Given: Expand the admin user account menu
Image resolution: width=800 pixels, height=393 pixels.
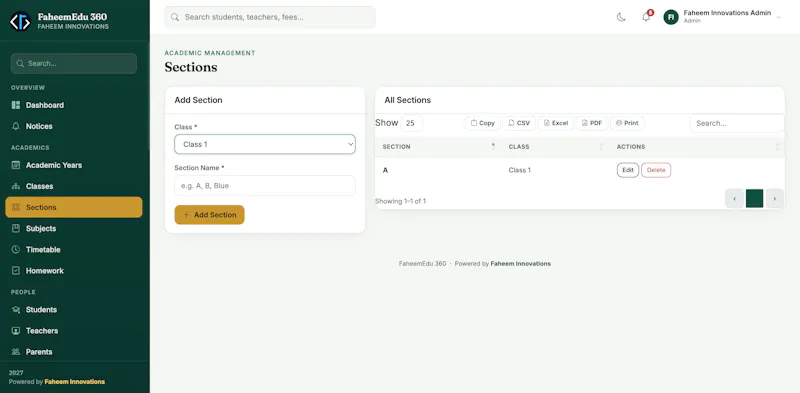Looking at the screenshot, I should [722, 17].
